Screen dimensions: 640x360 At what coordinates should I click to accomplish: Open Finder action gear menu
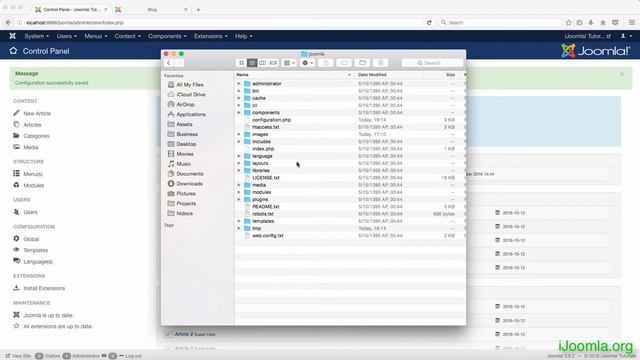pos(307,63)
